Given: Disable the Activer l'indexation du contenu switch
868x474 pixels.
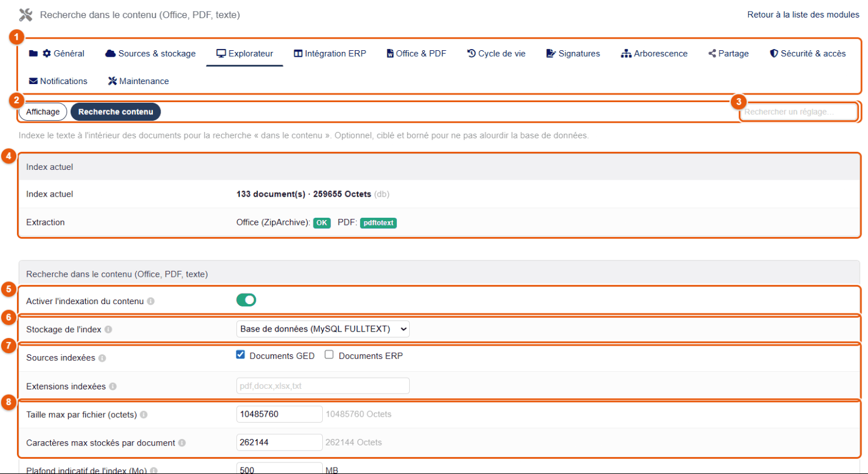Looking at the screenshot, I should (x=246, y=300).
